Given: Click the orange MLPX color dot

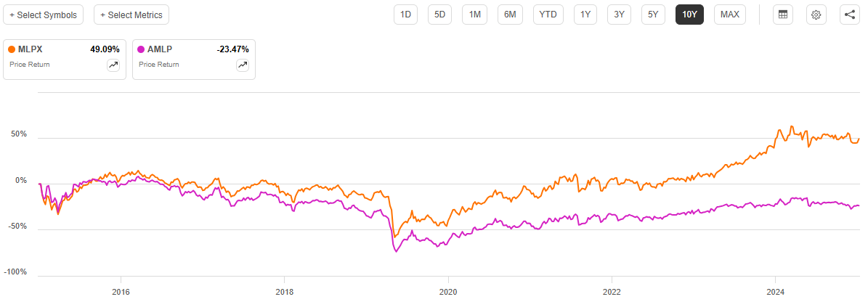Looking at the screenshot, I should 12,49.
